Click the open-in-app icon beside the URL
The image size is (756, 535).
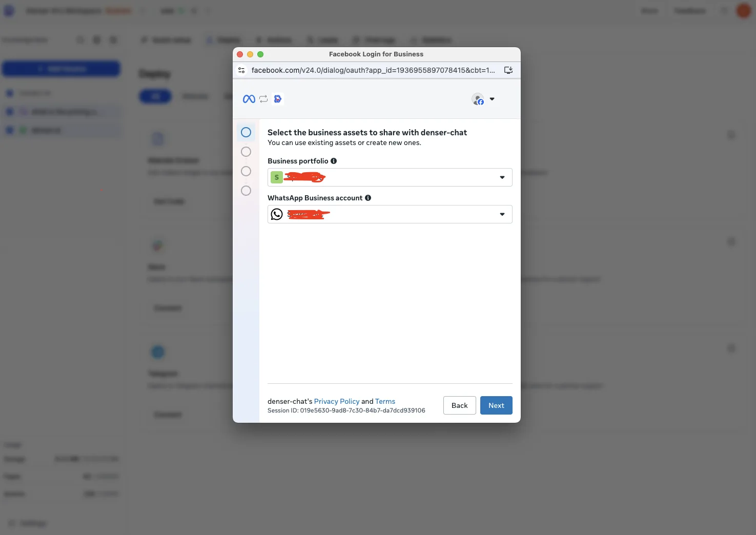(x=508, y=70)
